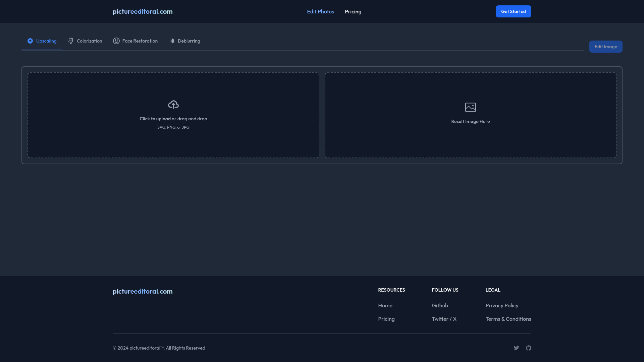This screenshot has height=362, width=644.
Task: Click the upload drag-and-drop area
Action: [x=173, y=115]
